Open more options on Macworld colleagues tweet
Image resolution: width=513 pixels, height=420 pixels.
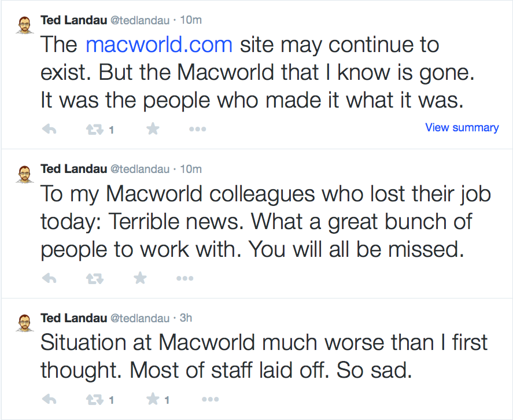184,278
